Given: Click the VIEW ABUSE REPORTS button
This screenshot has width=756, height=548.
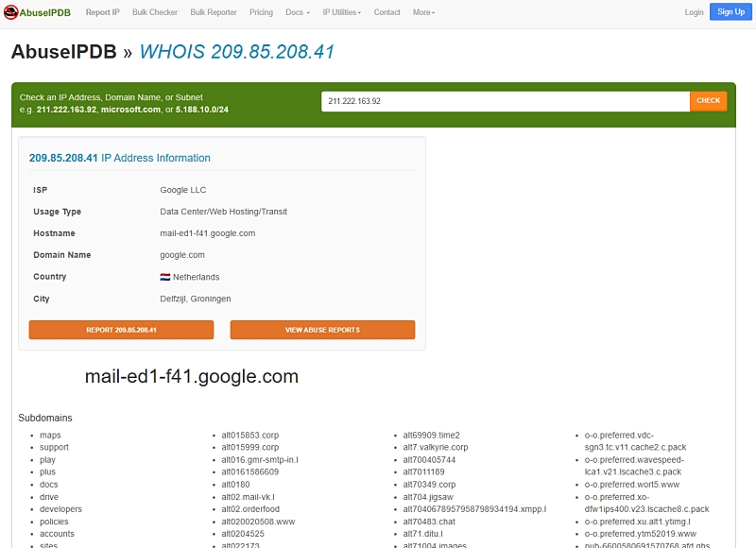Looking at the screenshot, I should (x=322, y=330).
